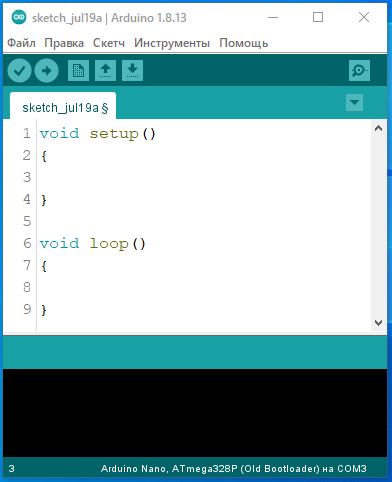Click the line indicator '3' in status bar
Viewport: 392px width, 482px height.
[x=11, y=469]
